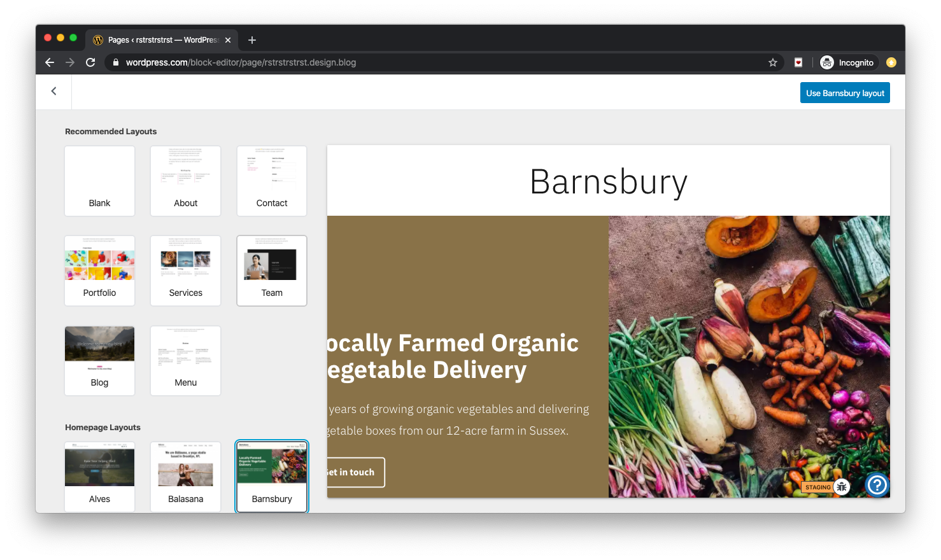The image size is (941, 560).
Task: Reload the page with the refresh icon
Action: click(90, 62)
